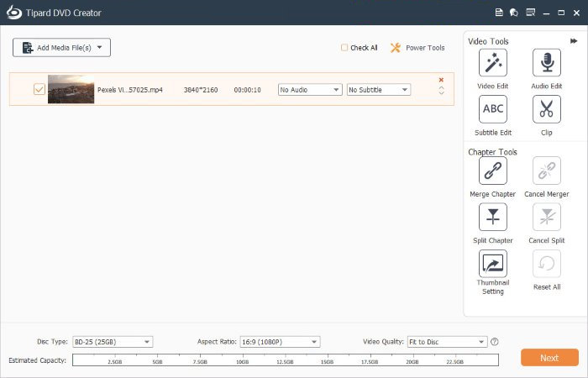
Task: Open the Aspect Ratio 16:9 dropdown
Action: pyautogui.click(x=280, y=342)
